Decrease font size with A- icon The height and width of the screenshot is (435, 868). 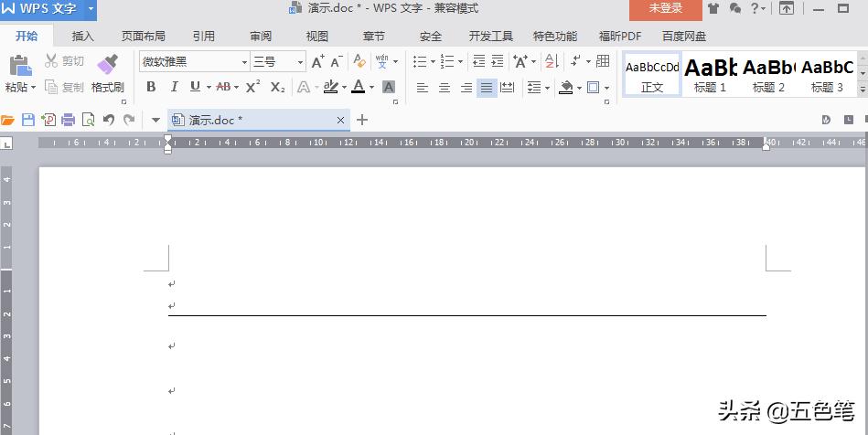(x=337, y=61)
